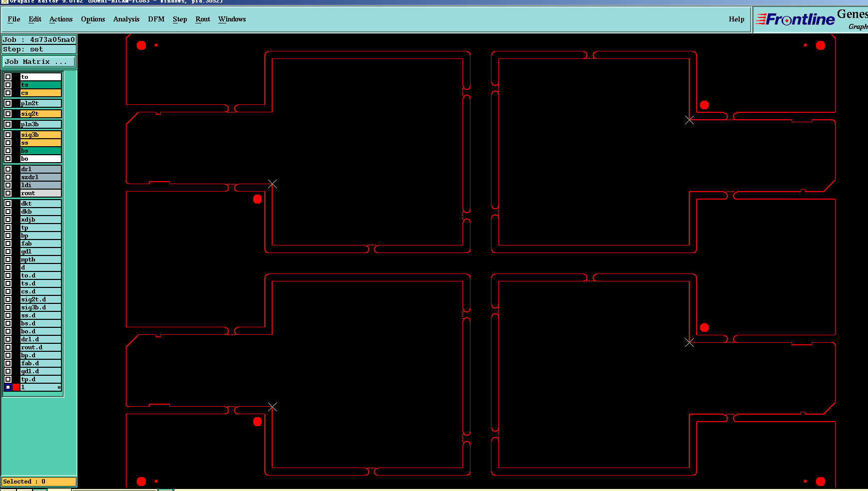The height and width of the screenshot is (491, 868).
Task: Select the bs layer name
Action: (x=40, y=151)
